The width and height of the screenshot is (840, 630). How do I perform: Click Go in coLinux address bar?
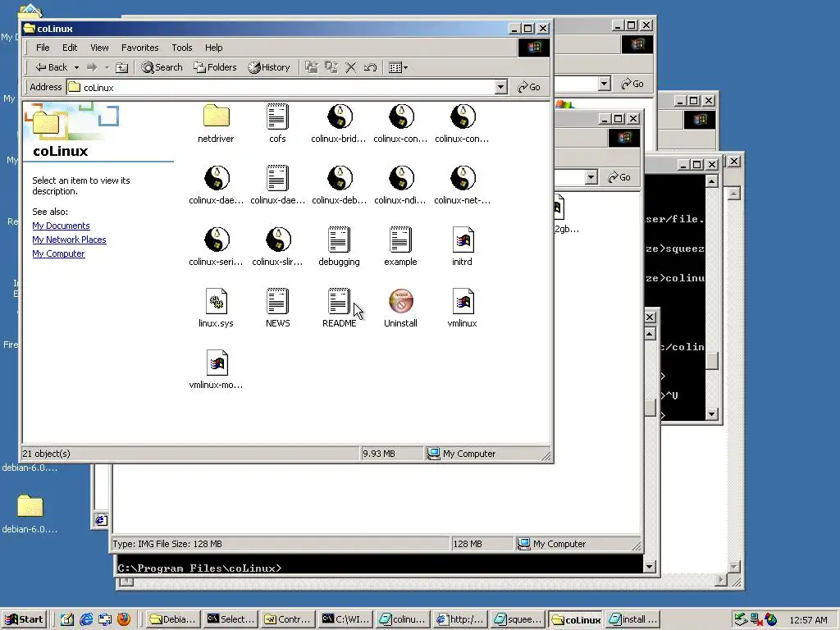[529, 87]
